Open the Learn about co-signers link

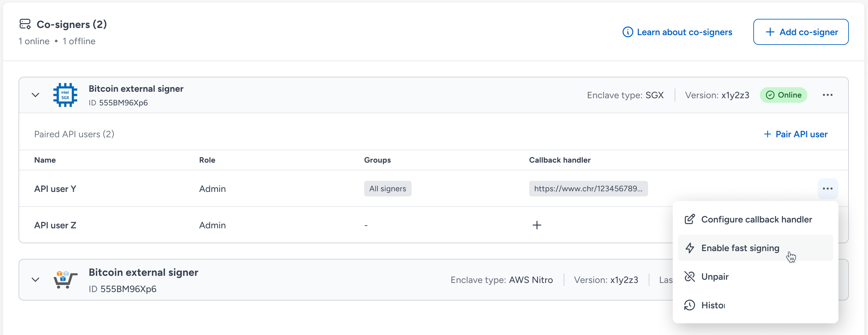tap(677, 32)
